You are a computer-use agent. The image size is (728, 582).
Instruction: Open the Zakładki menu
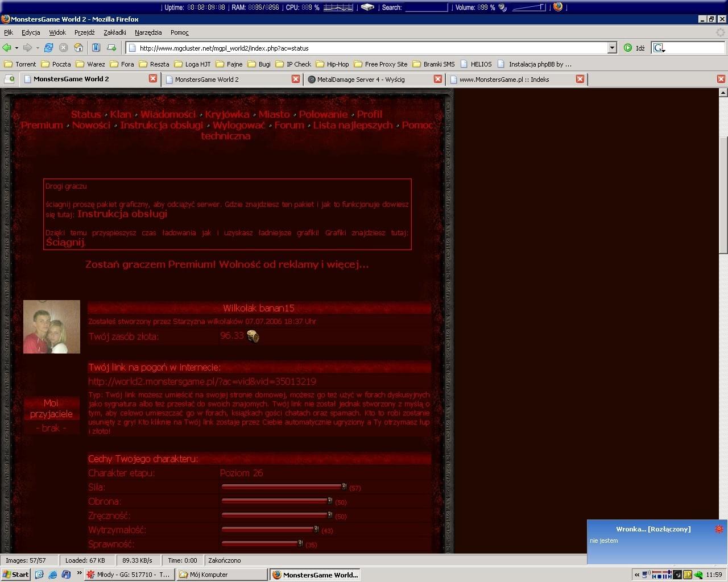click(x=115, y=32)
